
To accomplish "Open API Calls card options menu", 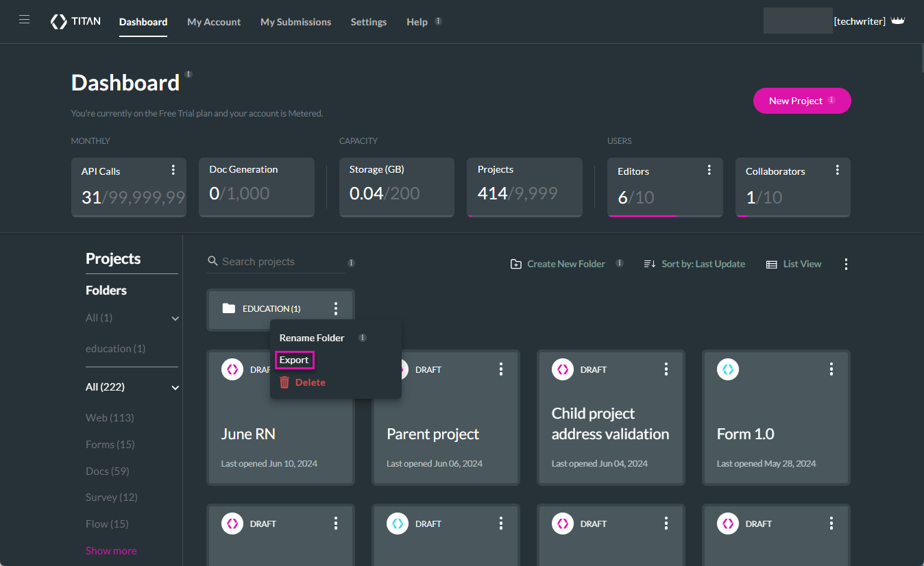I will coord(173,170).
